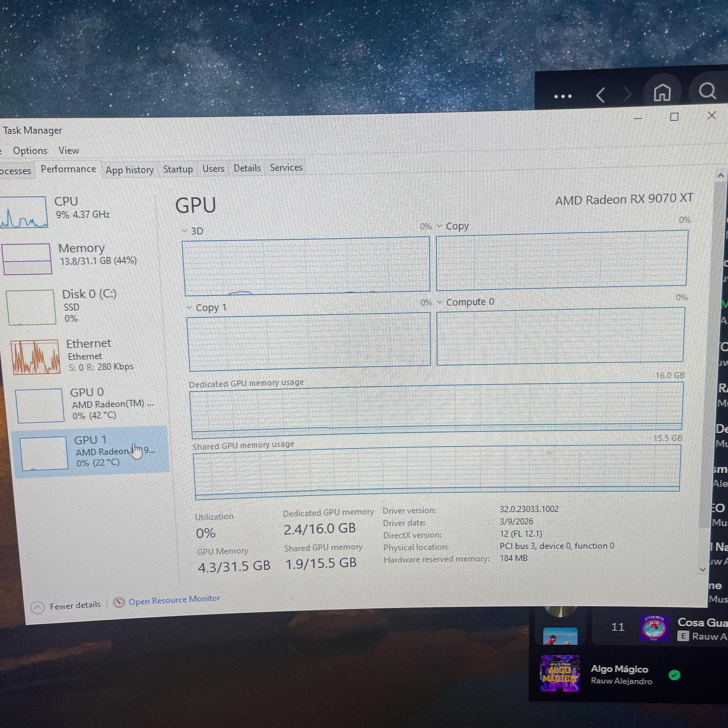Click Fewer details button
Screen dimensions: 728x728
point(66,606)
